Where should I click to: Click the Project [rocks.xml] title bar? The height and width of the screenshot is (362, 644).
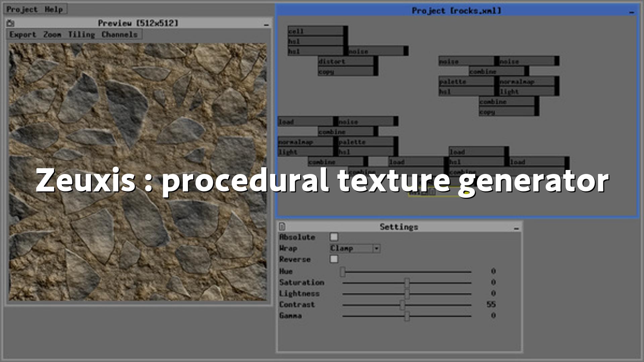tap(457, 11)
